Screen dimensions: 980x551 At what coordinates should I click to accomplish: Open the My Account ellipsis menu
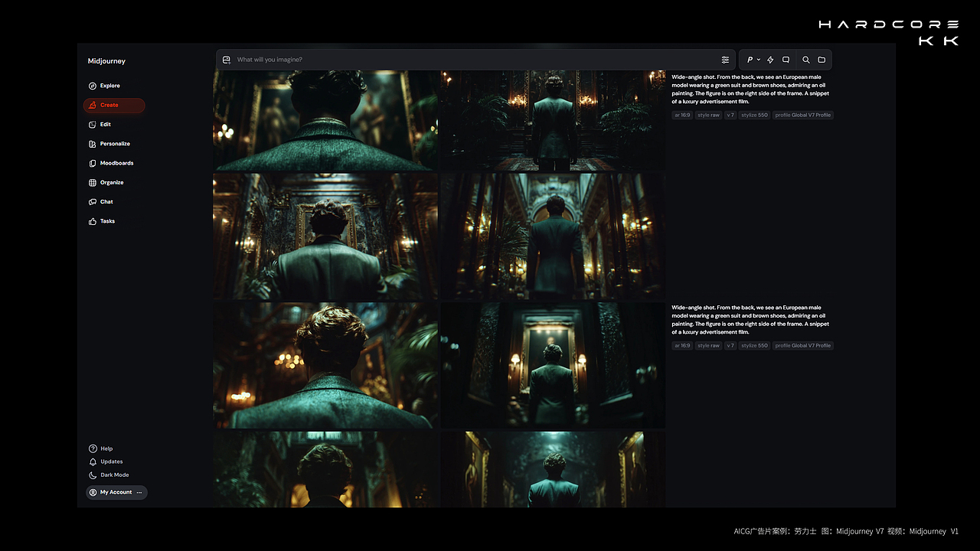coord(139,492)
